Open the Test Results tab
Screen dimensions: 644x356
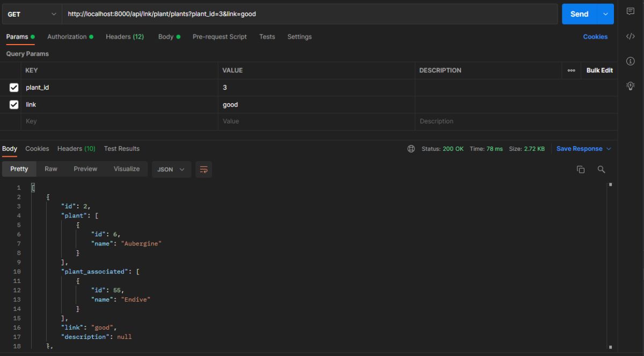pyautogui.click(x=122, y=149)
